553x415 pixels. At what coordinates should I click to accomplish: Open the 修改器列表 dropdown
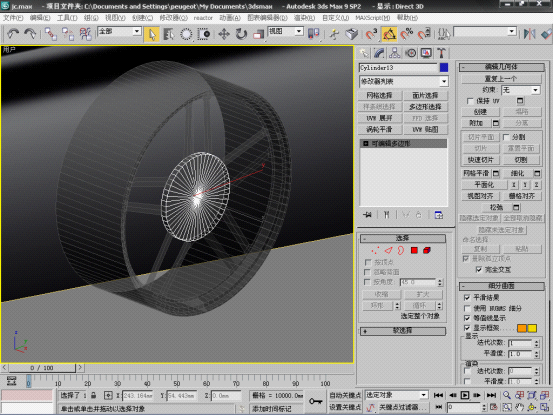tap(404, 81)
